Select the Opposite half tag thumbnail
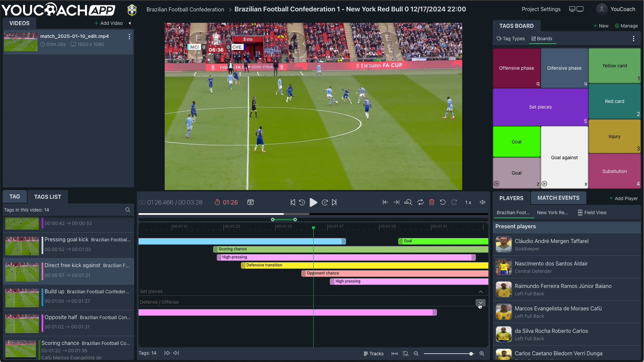 click(x=22, y=323)
